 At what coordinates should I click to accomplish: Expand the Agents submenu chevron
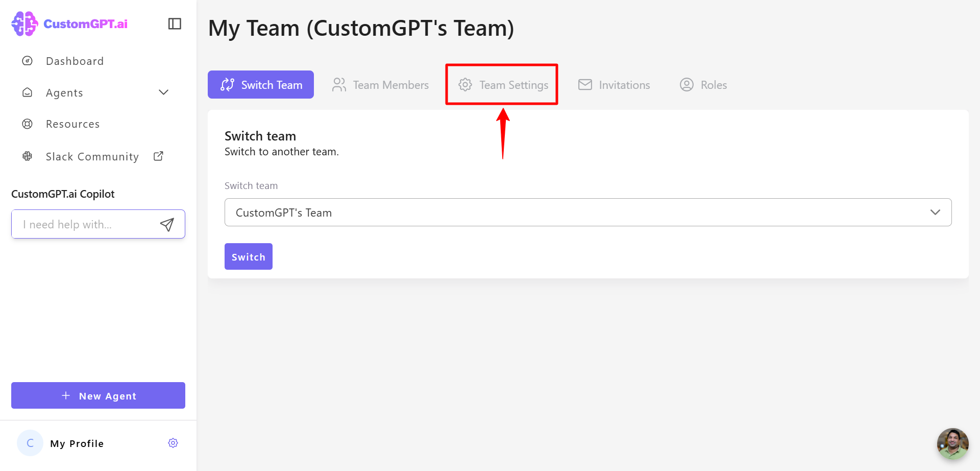pyautogui.click(x=163, y=92)
